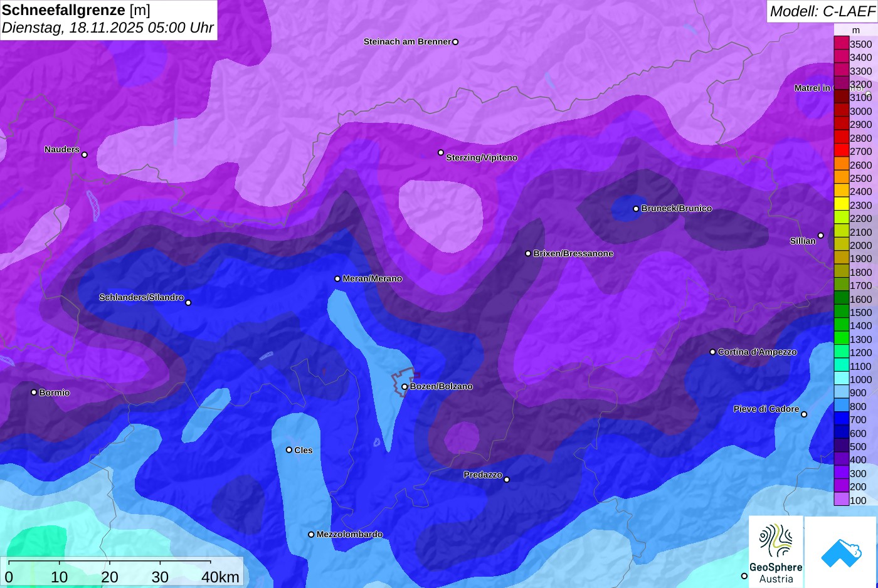Select the light blue 900 legend swatch
The image size is (878, 588).
[841, 392]
